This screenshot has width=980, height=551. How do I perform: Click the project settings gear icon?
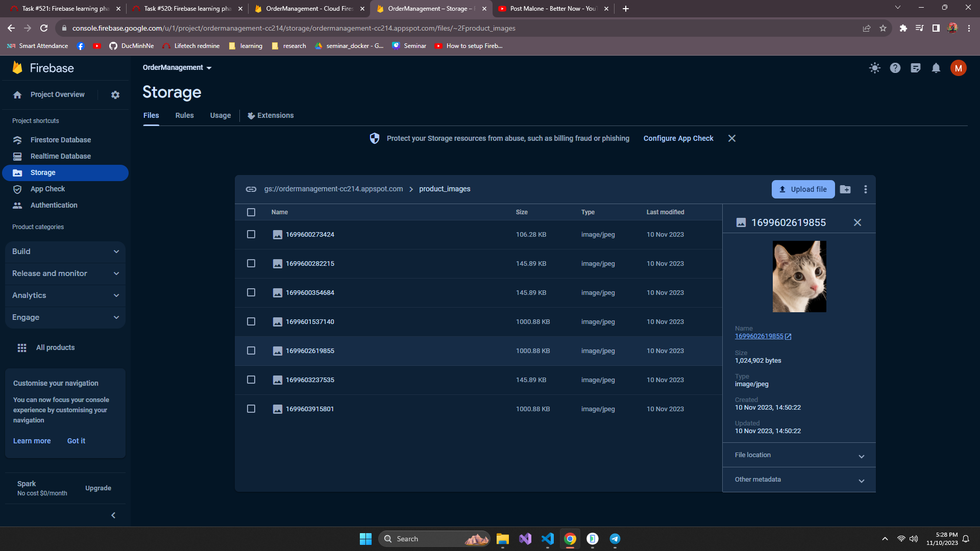[115, 95]
